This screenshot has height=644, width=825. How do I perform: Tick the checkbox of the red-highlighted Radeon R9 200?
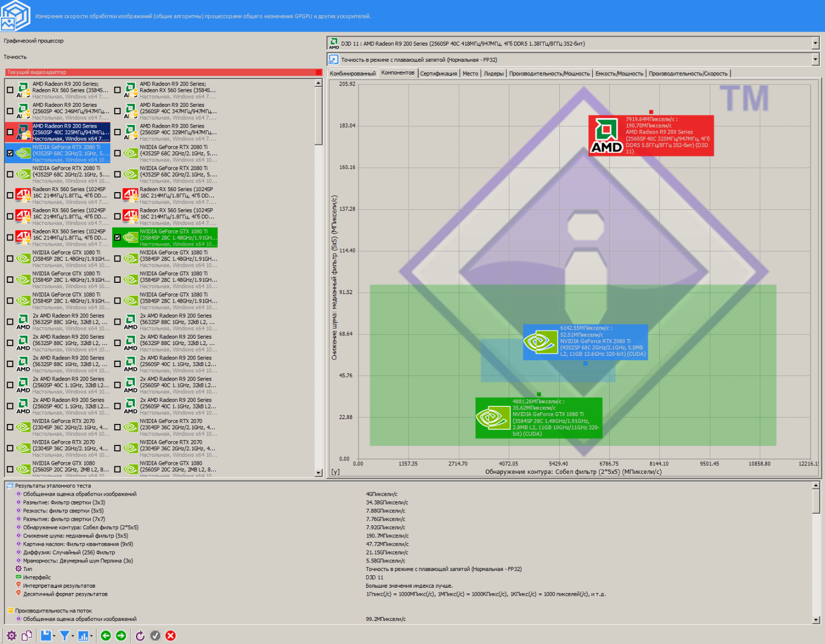[x=10, y=132]
